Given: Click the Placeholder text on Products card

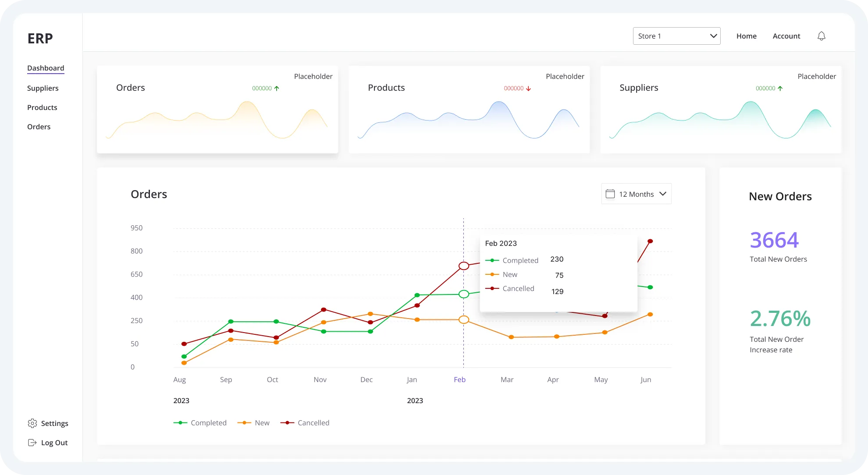Looking at the screenshot, I should pyautogui.click(x=565, y=76).
